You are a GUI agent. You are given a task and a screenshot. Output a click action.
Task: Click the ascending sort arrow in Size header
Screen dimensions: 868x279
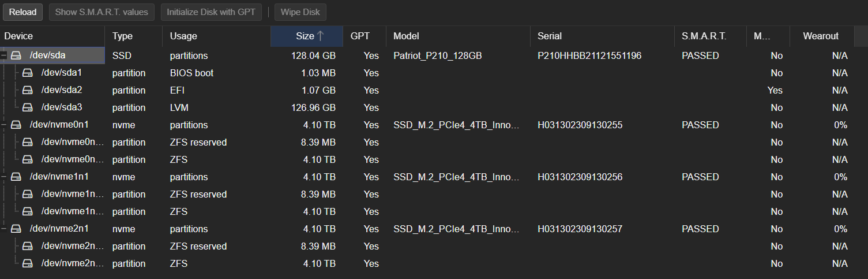(321, 36)
